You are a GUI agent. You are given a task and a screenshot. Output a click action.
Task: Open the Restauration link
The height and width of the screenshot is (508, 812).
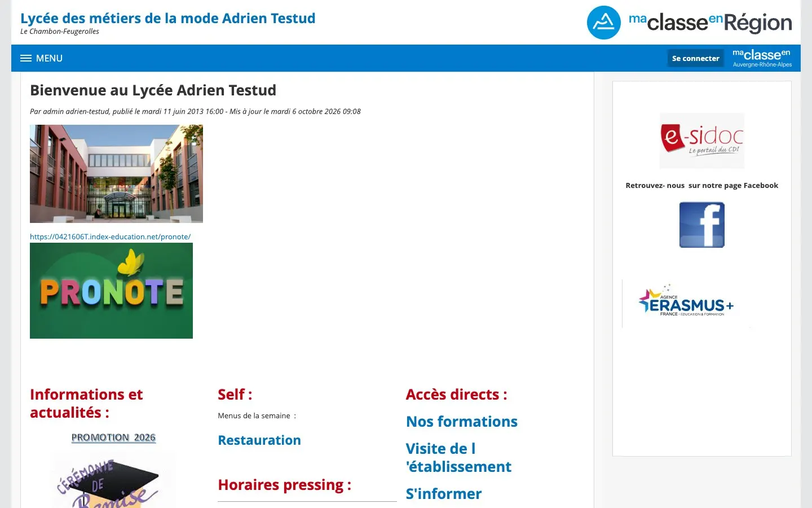coord(259,440)
